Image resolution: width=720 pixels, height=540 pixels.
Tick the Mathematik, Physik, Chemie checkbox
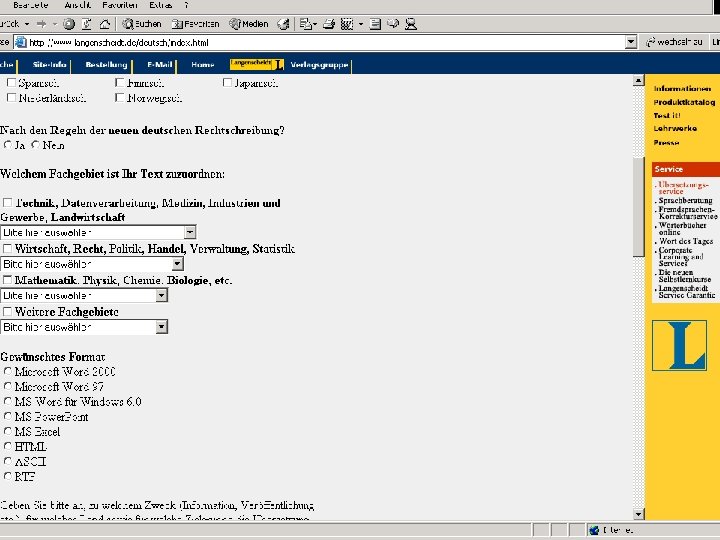point(7,280)
